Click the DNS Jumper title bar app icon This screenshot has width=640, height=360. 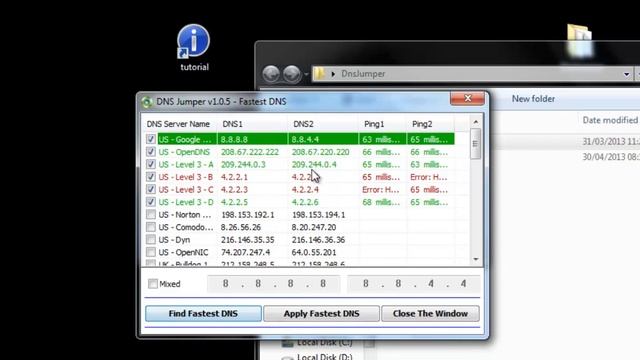[147, 102]
